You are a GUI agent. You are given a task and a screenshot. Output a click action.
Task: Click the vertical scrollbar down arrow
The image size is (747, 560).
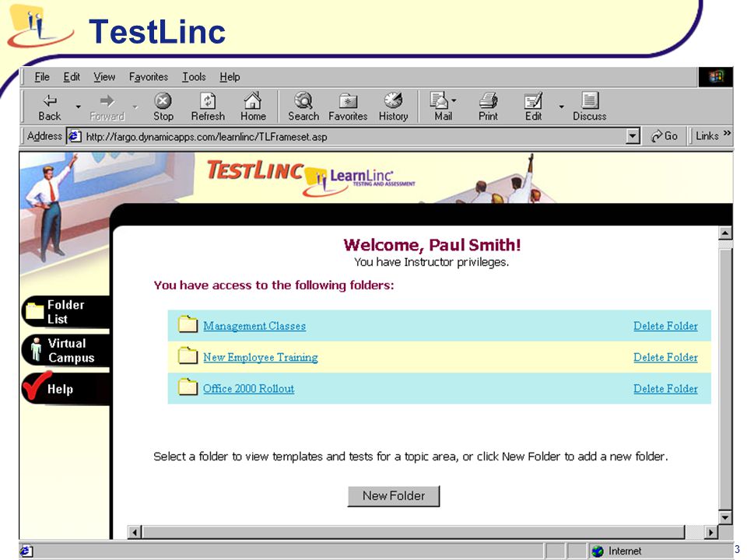(725, 517)
